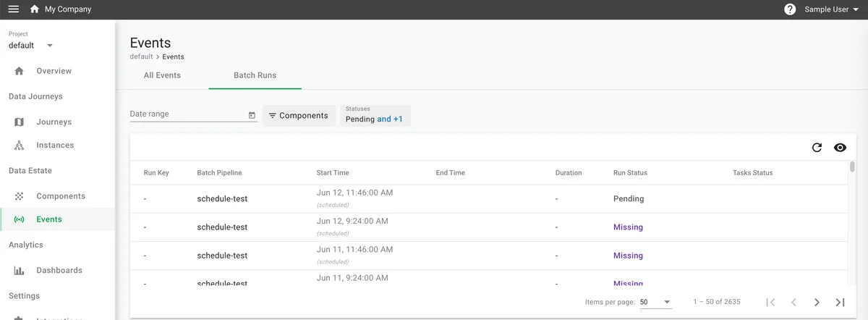This screenshot has width=868, height=320.
Task: Click the Events broadcast icon
Action: coord(20,219)
